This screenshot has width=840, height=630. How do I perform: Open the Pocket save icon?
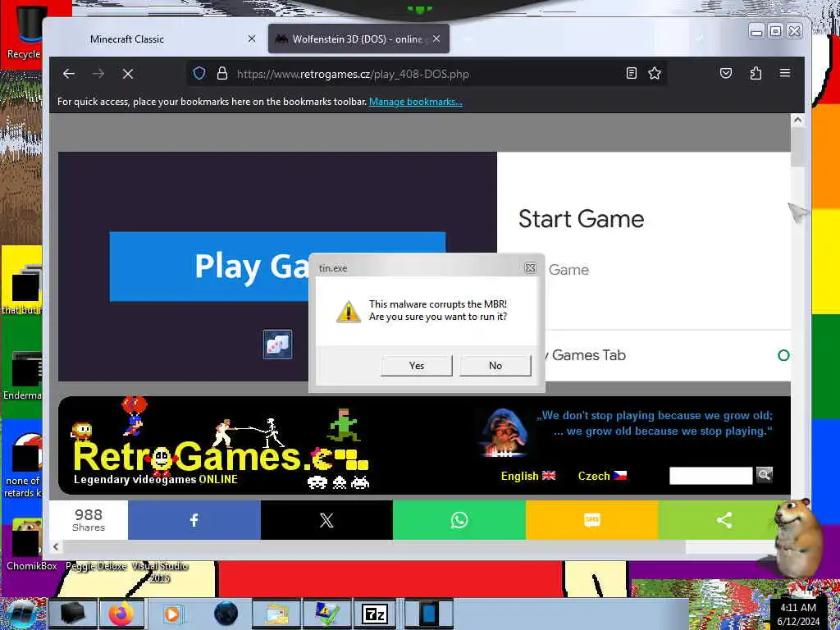[725, 73]
